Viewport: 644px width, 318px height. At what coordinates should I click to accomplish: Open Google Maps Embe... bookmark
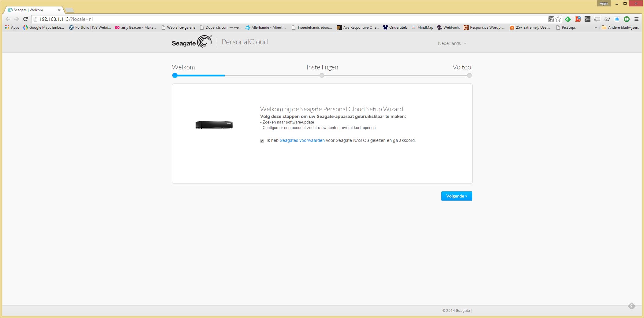(43, 28)
